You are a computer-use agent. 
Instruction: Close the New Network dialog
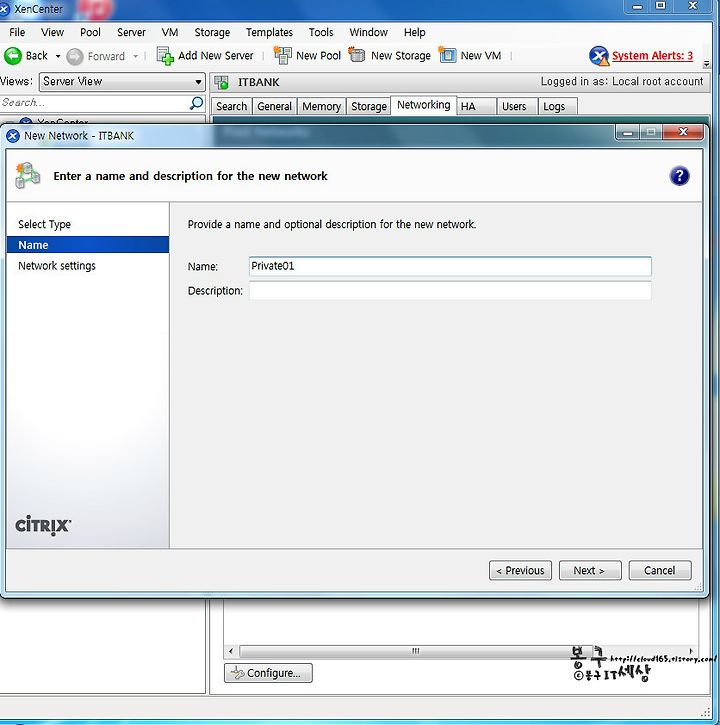[x=683, y=132]
